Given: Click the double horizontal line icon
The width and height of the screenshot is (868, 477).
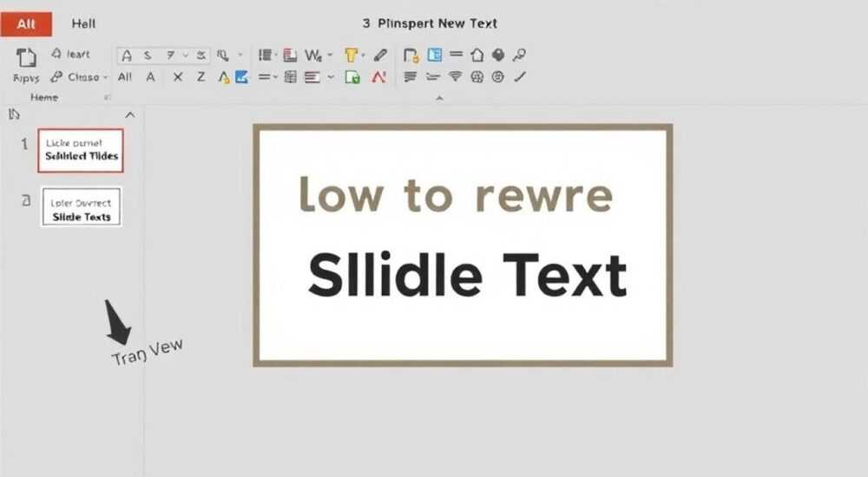Looking at the screenshot, I should (457, 55).
